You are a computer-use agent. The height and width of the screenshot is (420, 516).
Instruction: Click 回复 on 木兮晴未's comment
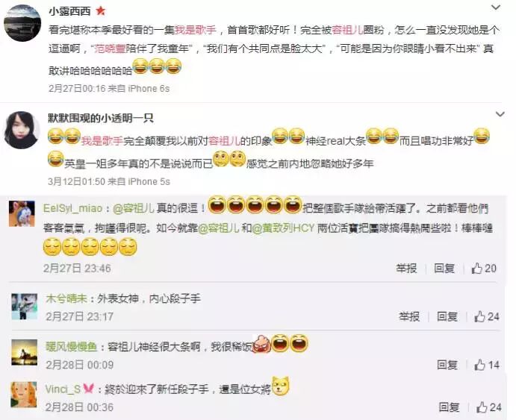pyautogui.click(x=447, y=317)
